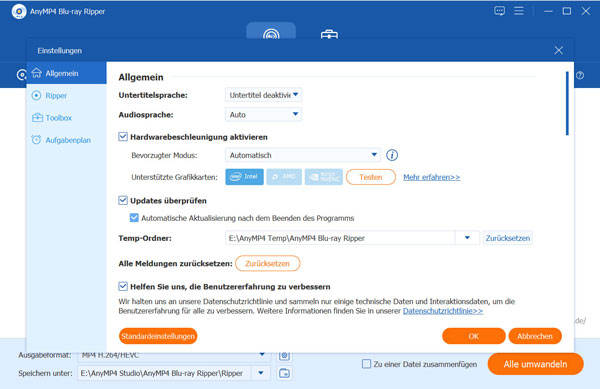Click the Standardeinstellungen button
This screenshot has height=389, width=600.
pyautogui.click(x=158, y=336)
